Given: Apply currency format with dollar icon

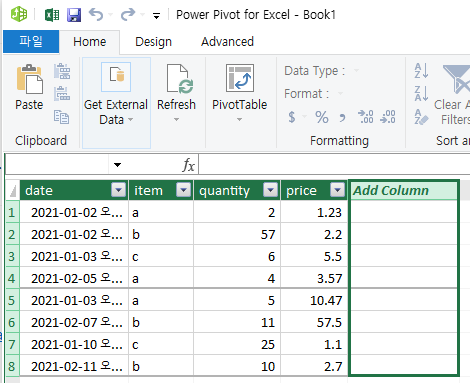Looking at the screenshot, I should pyautogui.click(x=292, y=117).
